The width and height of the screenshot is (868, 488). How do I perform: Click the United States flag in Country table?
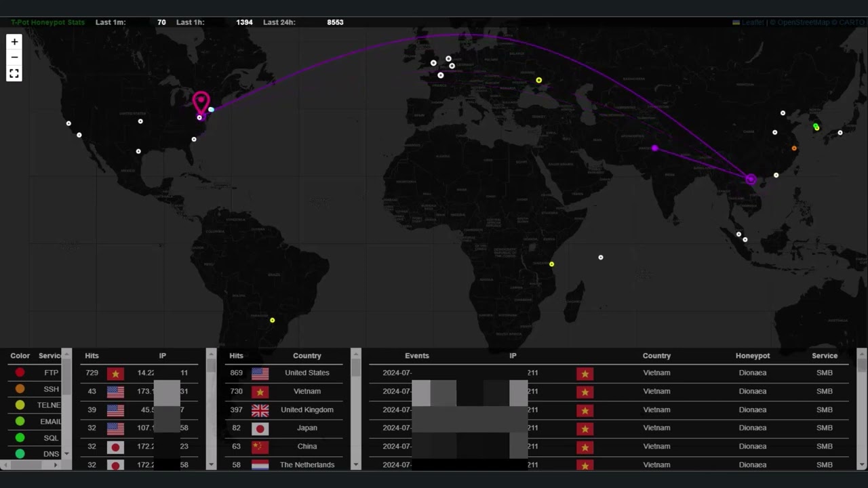pyautogui.click(x=260, y=373)
